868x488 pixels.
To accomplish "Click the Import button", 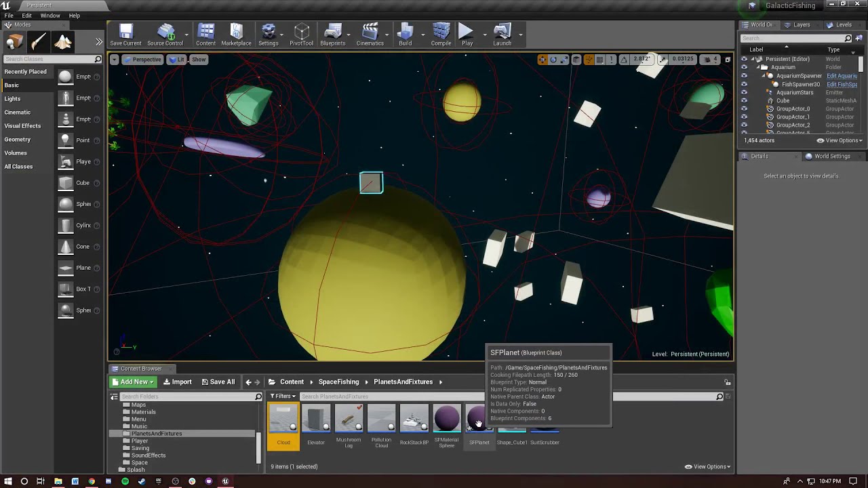I will coord(178,382).
